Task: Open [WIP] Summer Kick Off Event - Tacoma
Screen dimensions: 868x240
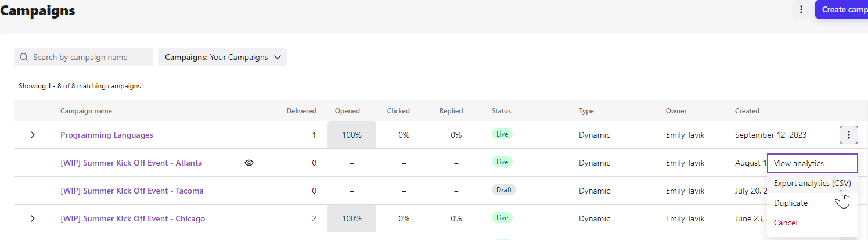Action: 132,191
